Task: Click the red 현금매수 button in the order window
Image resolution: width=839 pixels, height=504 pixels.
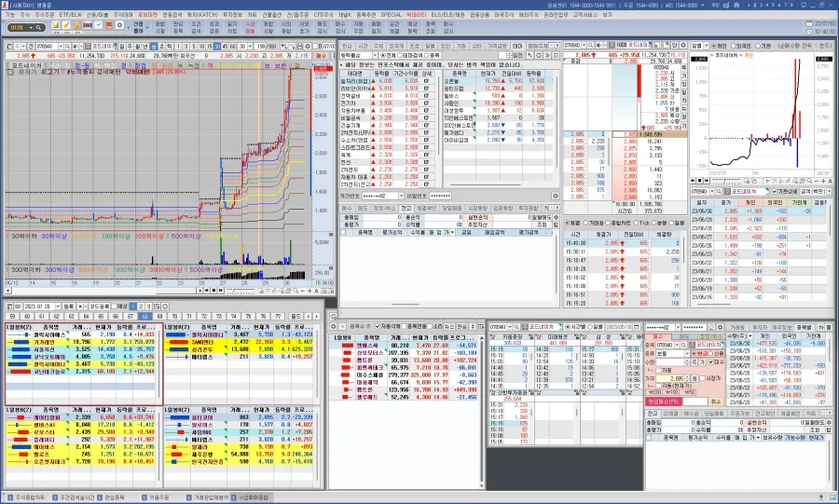Action: pyautogui.click(x=664, y=402)
